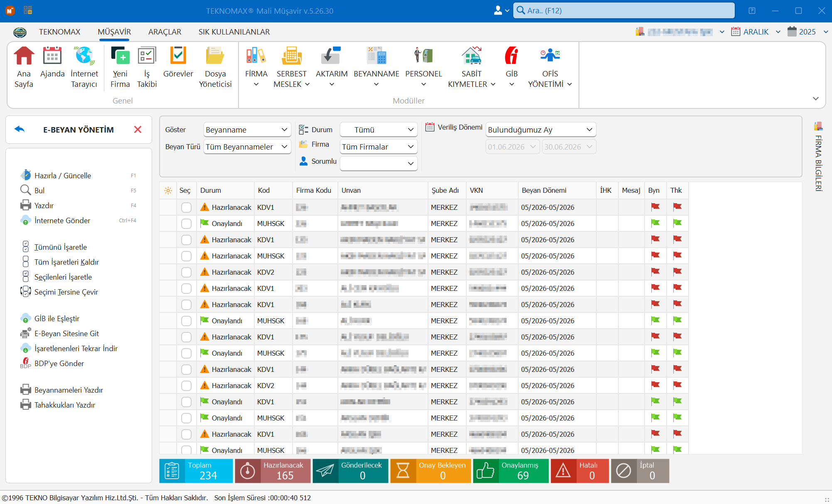Viewport: 832px width, 504px height.
Task: Open the PERSONEL module
Action: click(423, 67)
